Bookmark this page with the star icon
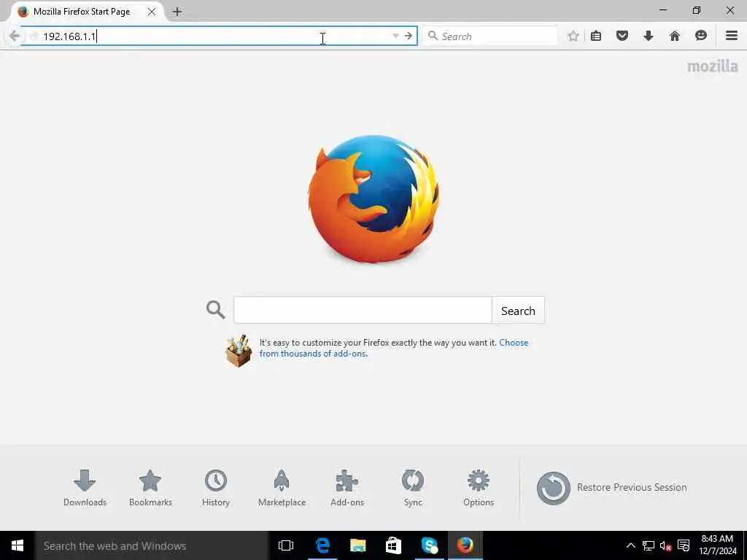Screen dimensions: 747x560 [x=573, y=36]
